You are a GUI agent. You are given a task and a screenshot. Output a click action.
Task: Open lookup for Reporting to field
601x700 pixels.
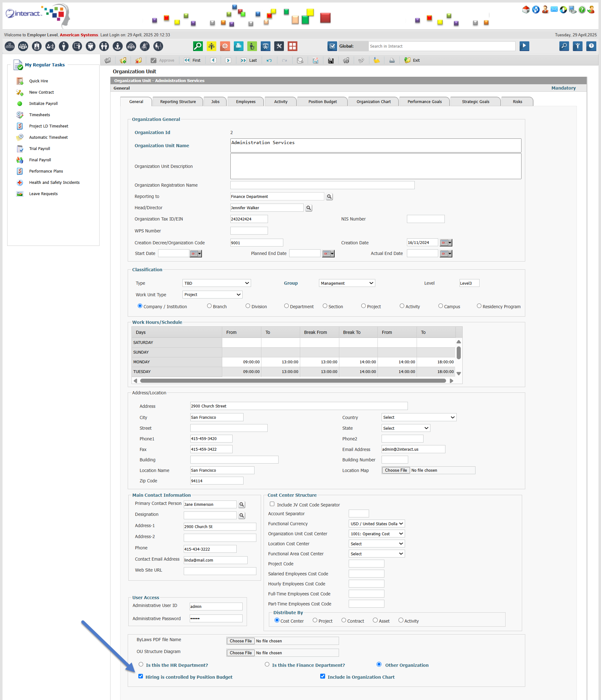coord(329,197)
